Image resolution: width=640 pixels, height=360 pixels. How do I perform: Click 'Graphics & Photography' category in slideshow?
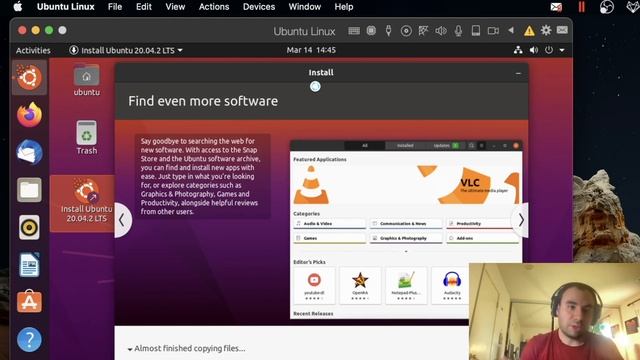point(406,238)
